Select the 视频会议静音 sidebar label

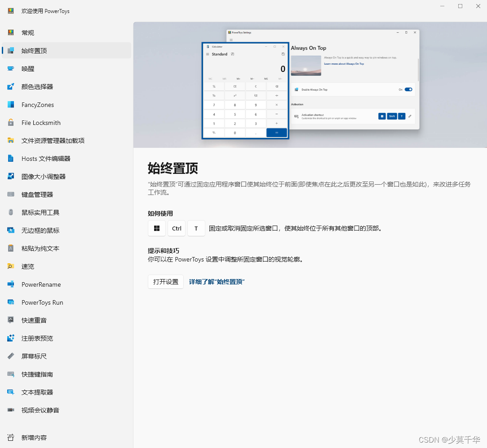[x=40, y=410]
